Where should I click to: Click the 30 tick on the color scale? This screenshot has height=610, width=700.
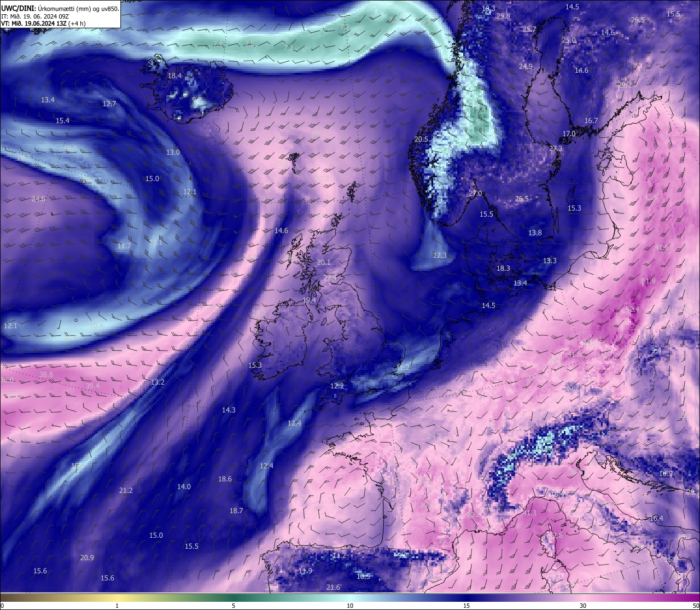pyautogui.click(x=583, y=606)
